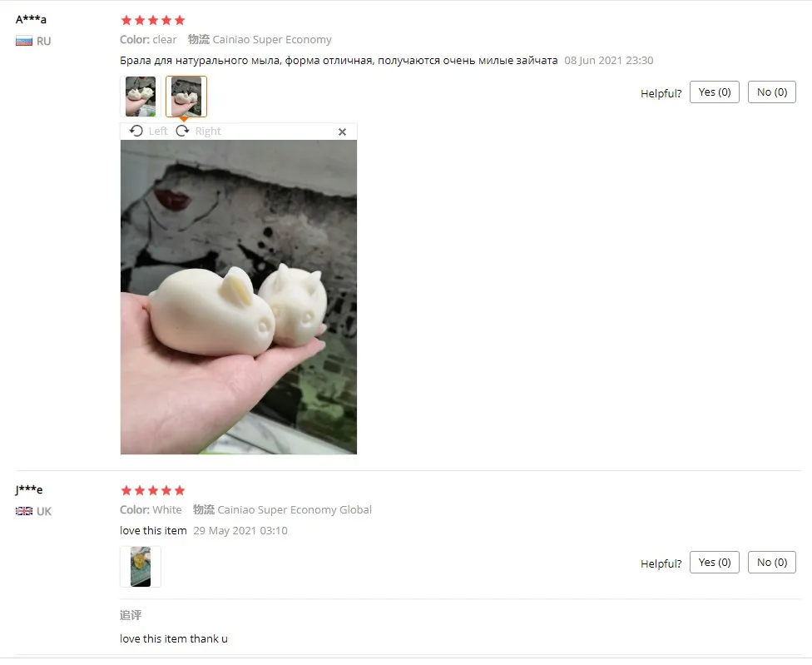This screenshot has height=665, width=812.
Task: Click the Right rotate label
Action: pyautogui.click(x=208, y=131)
